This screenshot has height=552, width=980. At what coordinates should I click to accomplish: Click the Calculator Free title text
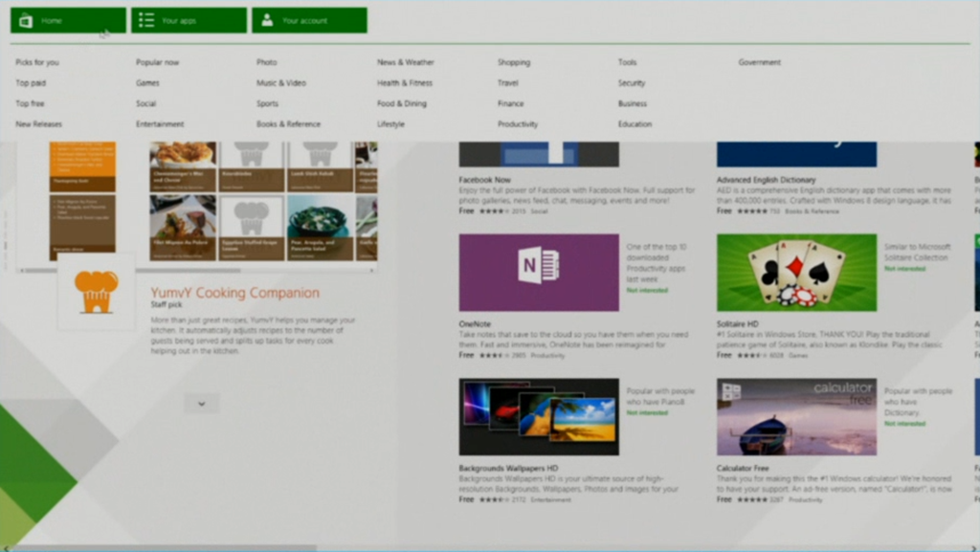pos(743,469)
